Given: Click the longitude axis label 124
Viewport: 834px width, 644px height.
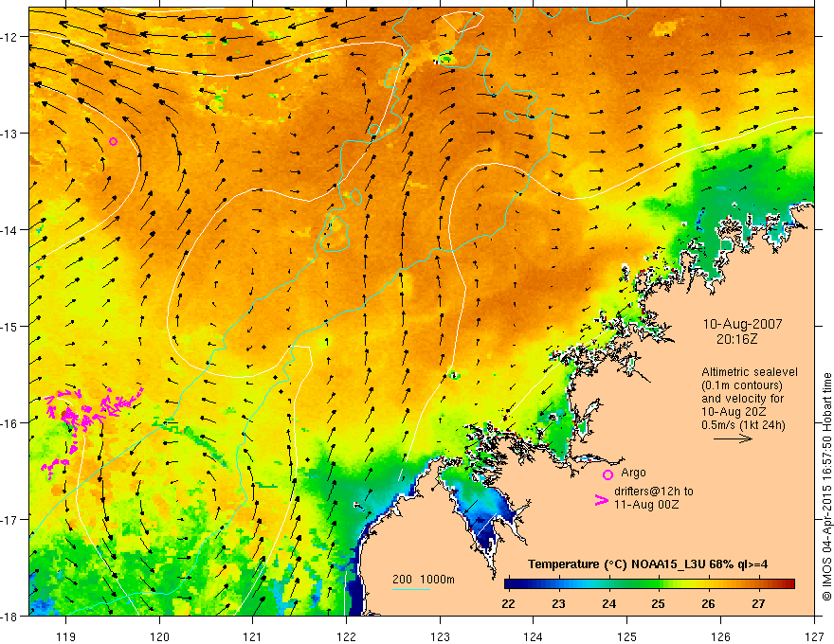Looking at the screenshot, I should point(534,636).
